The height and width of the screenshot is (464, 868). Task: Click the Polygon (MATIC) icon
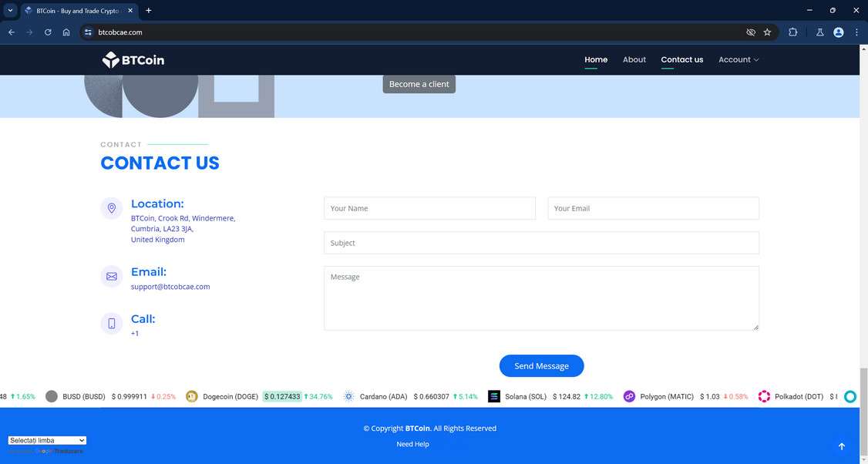click(629, 396)
